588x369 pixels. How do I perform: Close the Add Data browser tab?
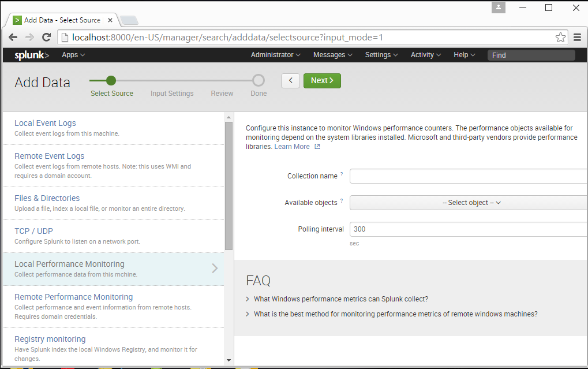click(x=110, y=20)
